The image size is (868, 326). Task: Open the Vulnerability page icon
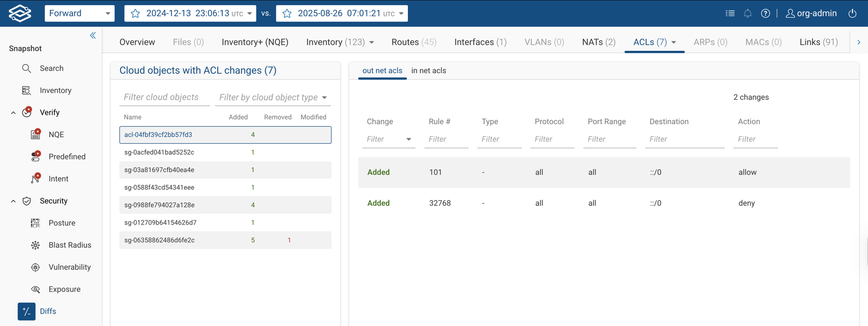point(36,267)
